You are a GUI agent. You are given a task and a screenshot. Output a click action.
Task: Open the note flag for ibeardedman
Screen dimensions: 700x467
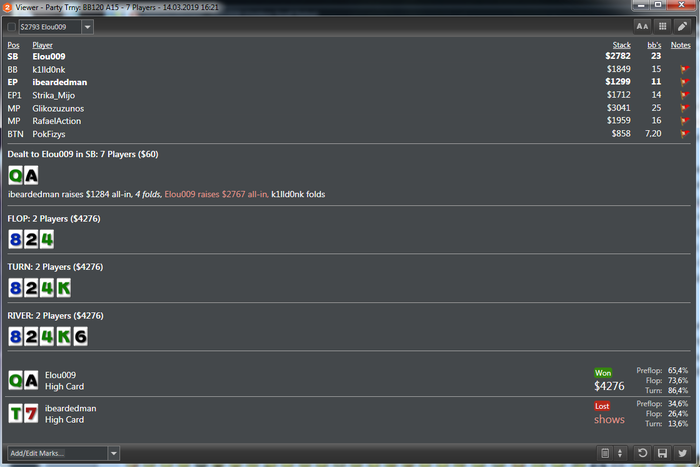tap(684, 82)
